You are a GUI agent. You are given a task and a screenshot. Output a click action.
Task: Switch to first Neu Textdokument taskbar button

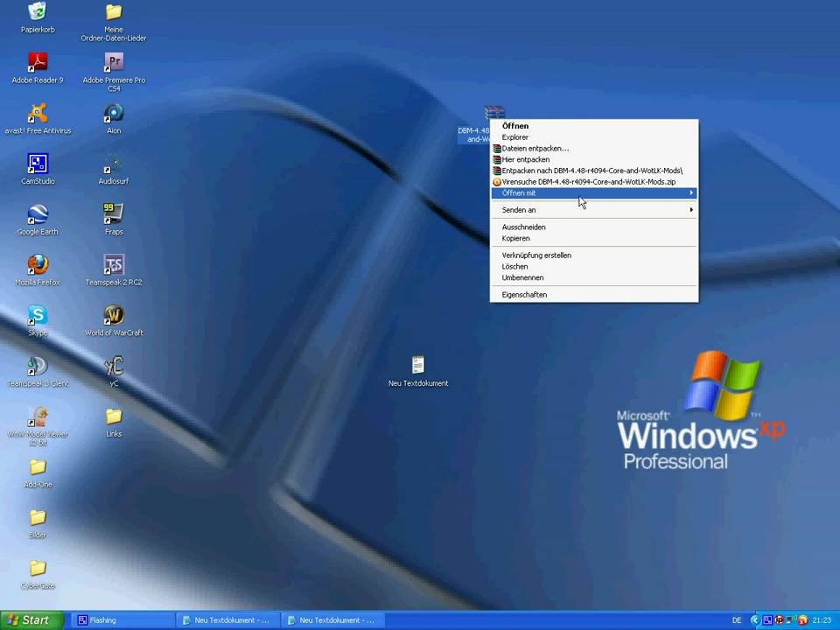pos(227,620)
